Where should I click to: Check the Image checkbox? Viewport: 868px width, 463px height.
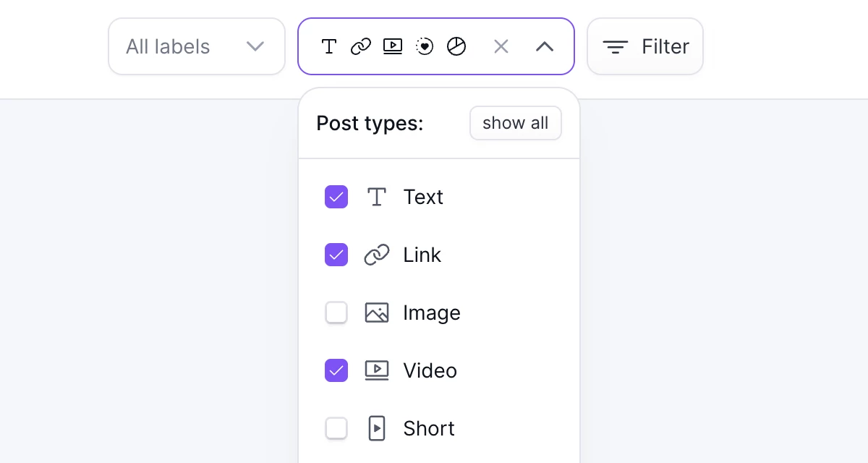[336, 313]
